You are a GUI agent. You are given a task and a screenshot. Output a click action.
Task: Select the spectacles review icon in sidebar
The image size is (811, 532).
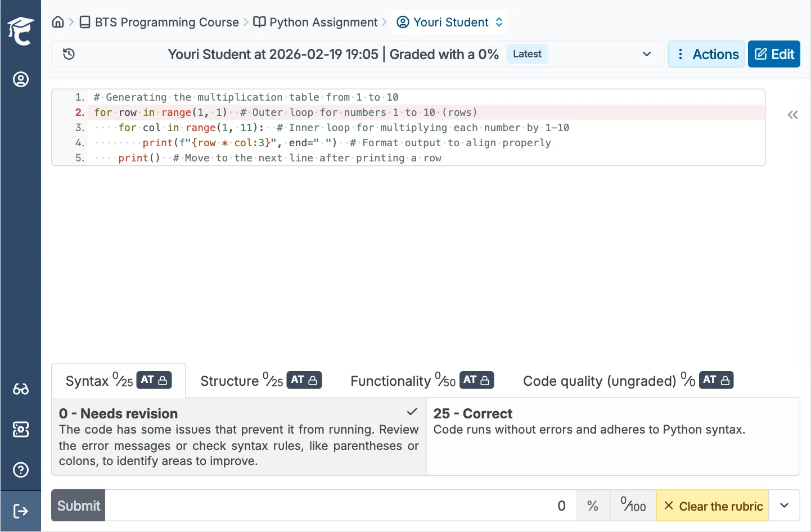tap(21, 389)
